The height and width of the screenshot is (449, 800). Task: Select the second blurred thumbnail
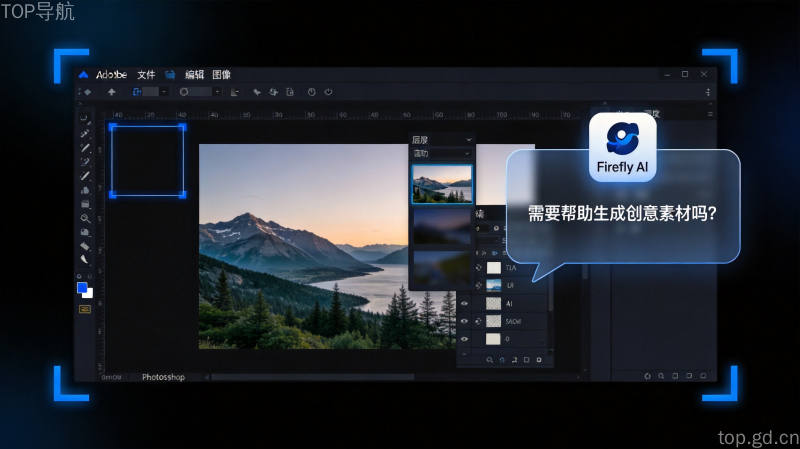(x=442, y=227)
